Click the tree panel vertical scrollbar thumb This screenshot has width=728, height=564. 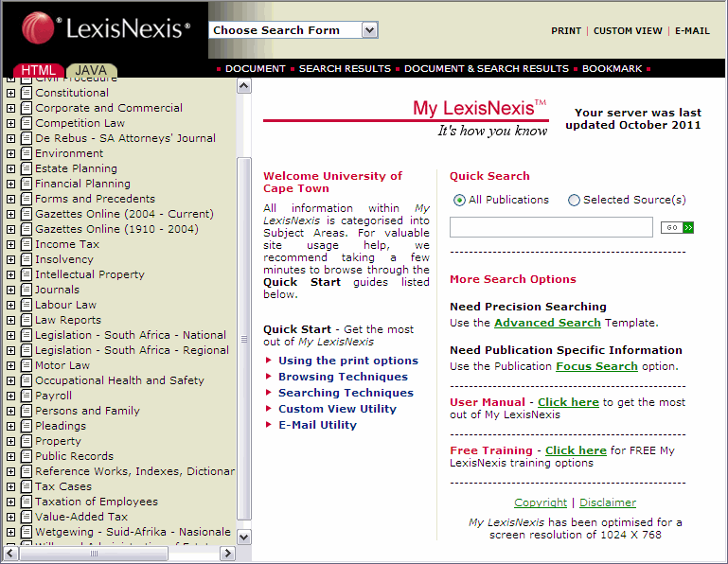click(x=244, y=339)
